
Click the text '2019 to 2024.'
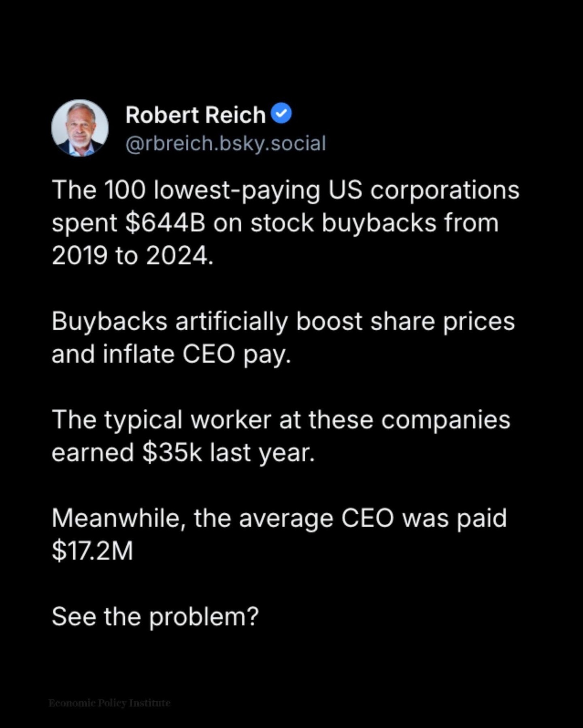click(x=132, y=256)
